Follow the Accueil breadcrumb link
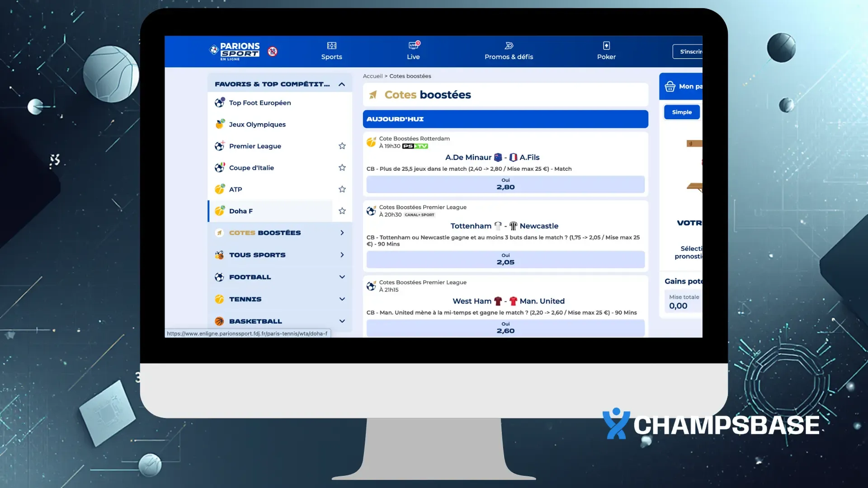868x488 pixels. [373, 76]
